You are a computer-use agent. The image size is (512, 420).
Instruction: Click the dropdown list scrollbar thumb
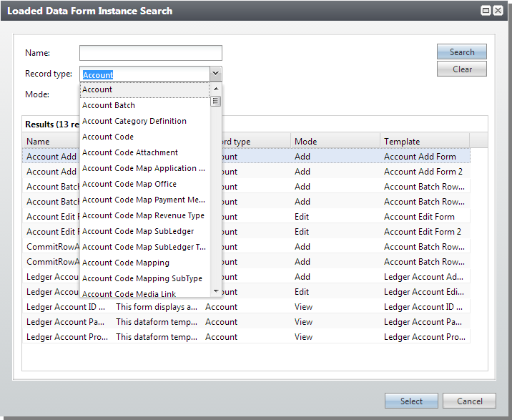click(215, 101)
